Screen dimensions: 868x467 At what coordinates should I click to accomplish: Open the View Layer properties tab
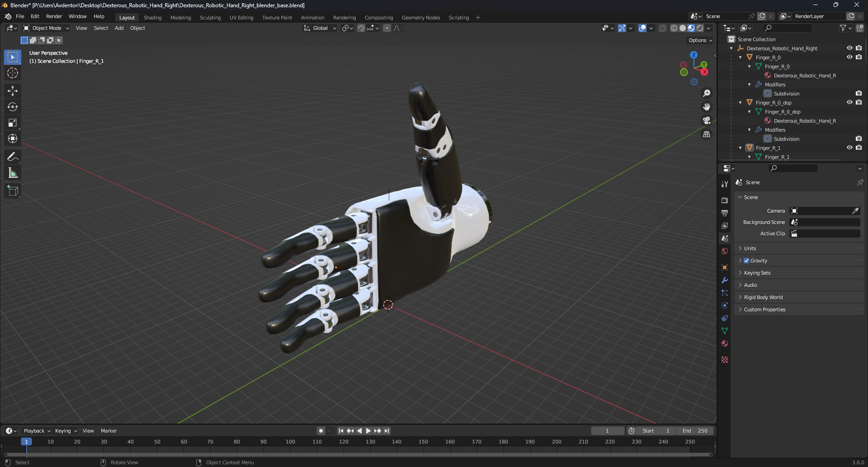coord(725,225)
